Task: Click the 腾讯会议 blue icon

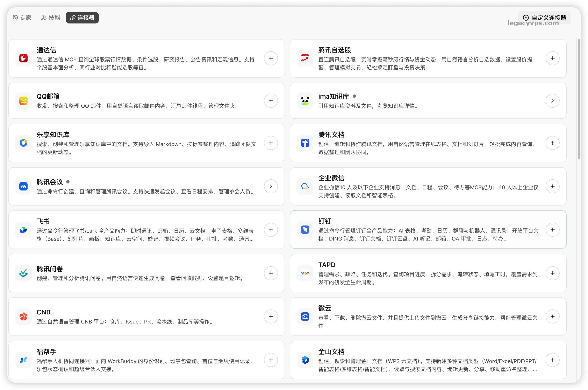Action: (x=23, y=186)
